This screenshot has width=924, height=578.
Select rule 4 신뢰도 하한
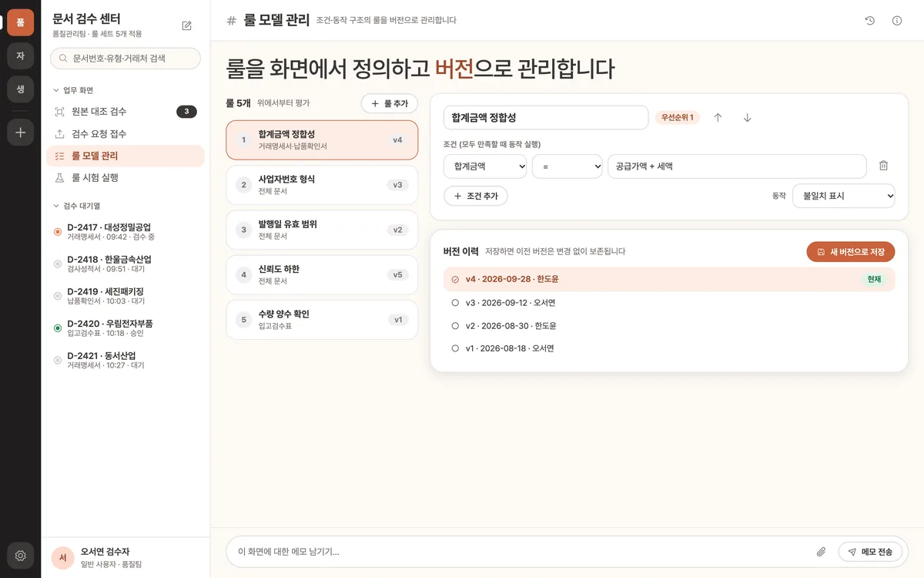tap(322, 275)
